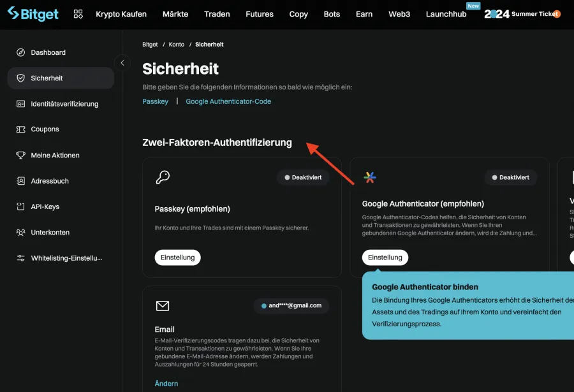The width and height of the screenshot is (574, 392).
Task: Open the Unterkonten icon
Action: pos(20,232)
